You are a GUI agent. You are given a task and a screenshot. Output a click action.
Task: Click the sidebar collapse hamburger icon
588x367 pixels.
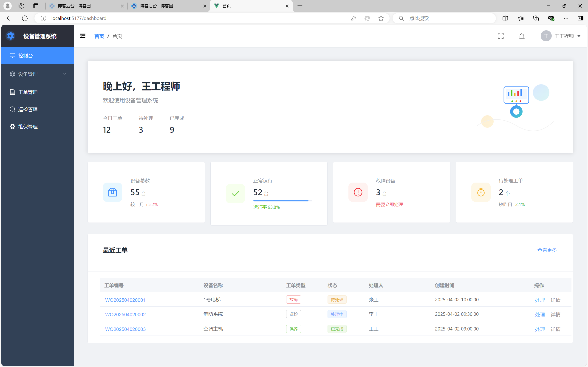click(x=82, y=36)
